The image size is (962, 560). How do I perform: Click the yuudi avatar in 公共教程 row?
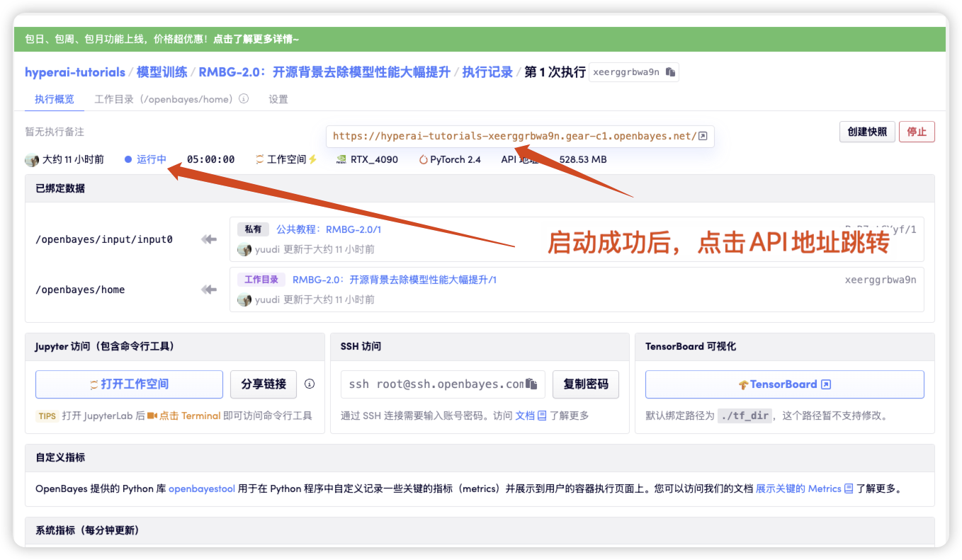click(x=244, y=249)
